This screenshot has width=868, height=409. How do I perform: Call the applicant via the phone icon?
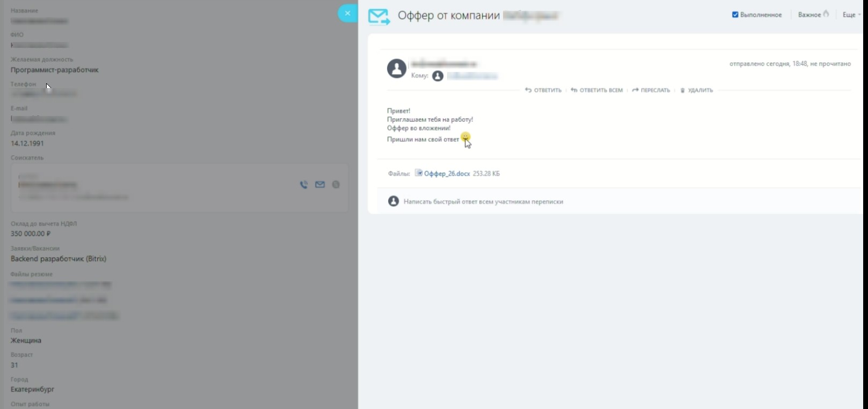tap(304, 185)
